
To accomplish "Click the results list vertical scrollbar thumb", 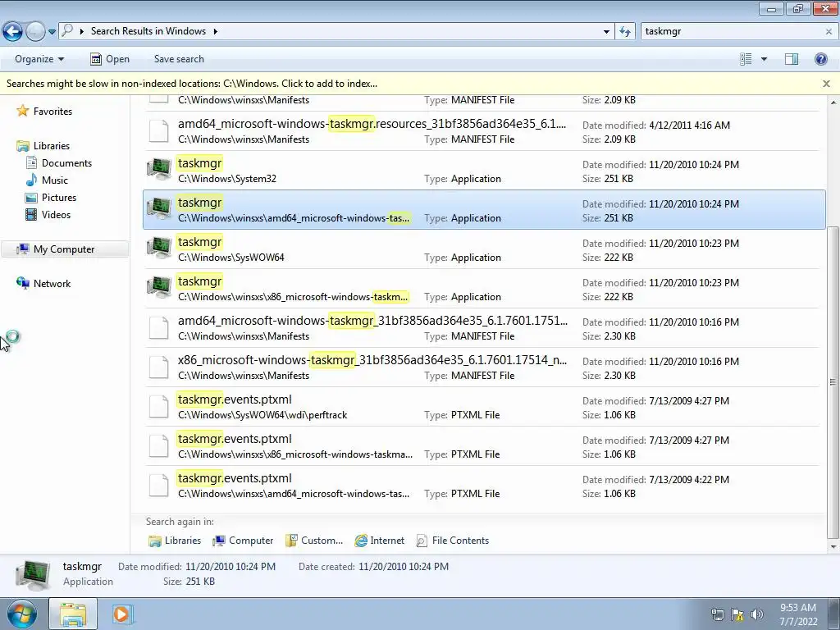I will pyautogui.click(x=833, y=382).
